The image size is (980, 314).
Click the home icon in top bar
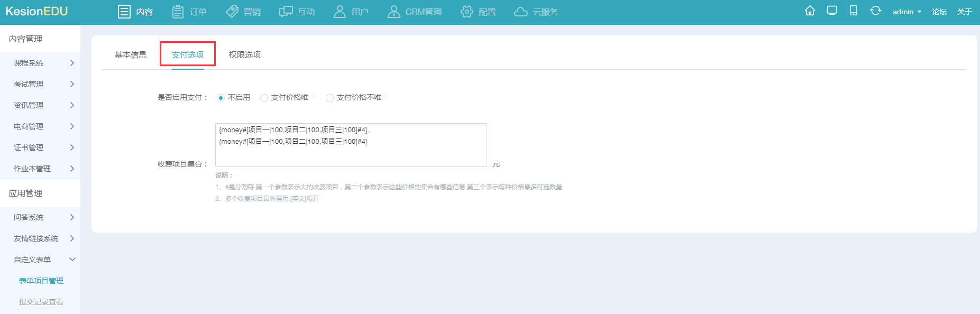coord(810,11)
